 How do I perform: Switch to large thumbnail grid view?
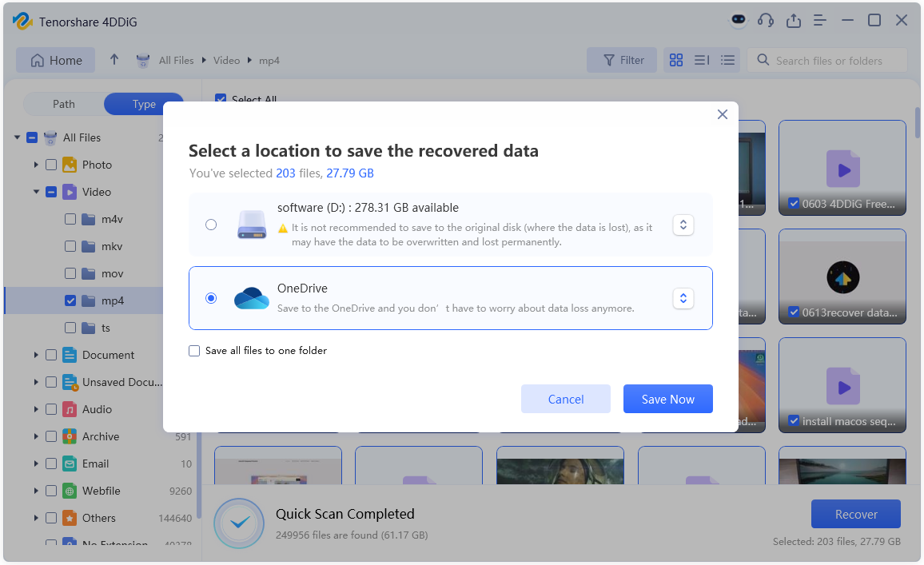[x=676, y=60]
